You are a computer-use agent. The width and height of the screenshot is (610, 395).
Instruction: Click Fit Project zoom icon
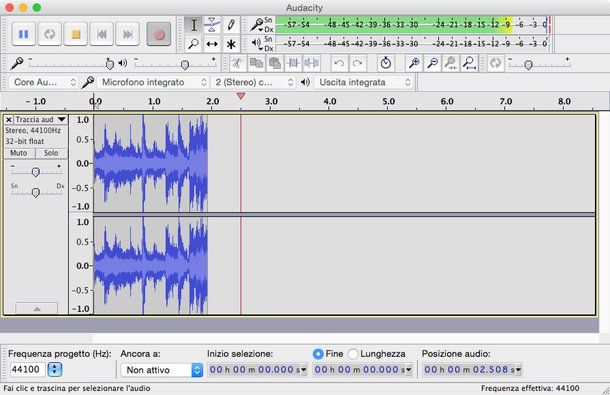[470, 63]
